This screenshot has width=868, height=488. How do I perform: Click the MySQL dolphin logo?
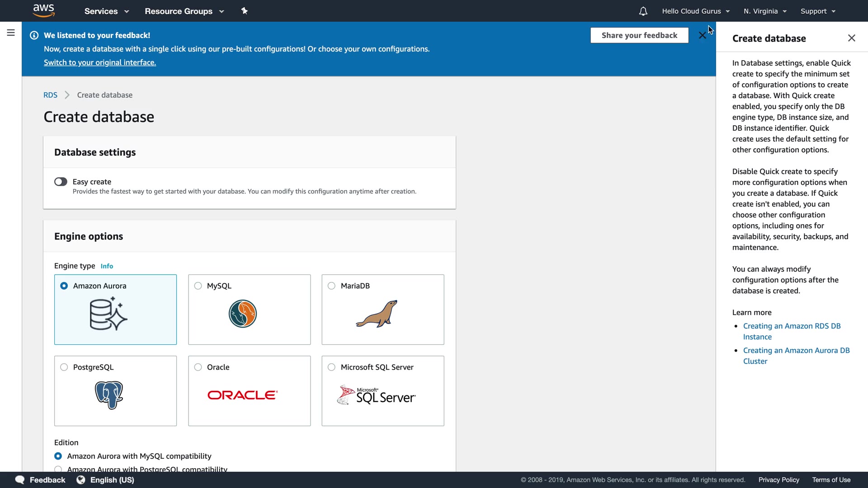tap(243, 314)
